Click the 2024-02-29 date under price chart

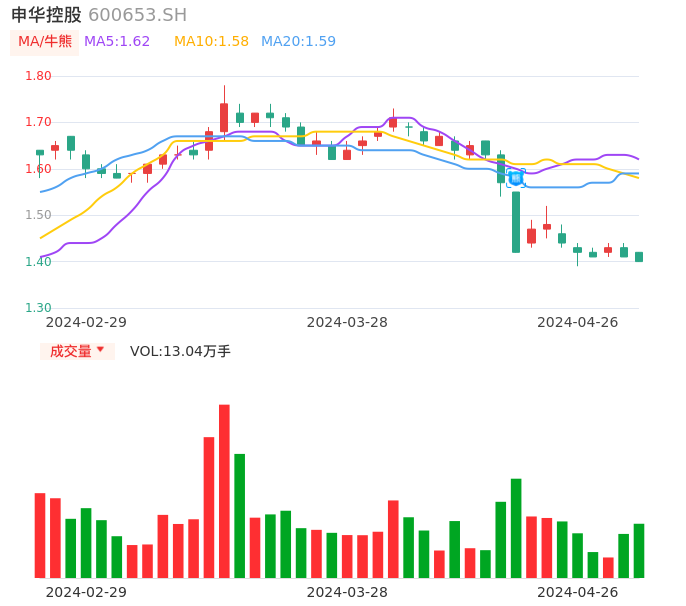click(x=86, y=322)
